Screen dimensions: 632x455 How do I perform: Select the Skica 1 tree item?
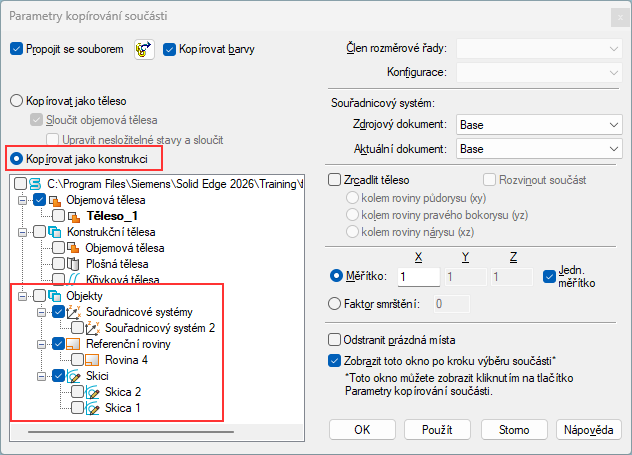123,408
